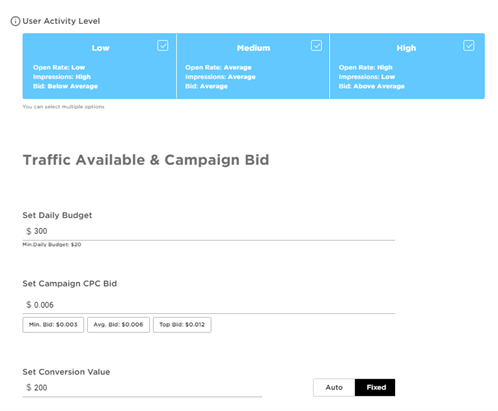Switch conversion value to Fixed
Image resolution: width=498 pixels, height=411 pixels.
pyautogui.click(x=375, y=387)
